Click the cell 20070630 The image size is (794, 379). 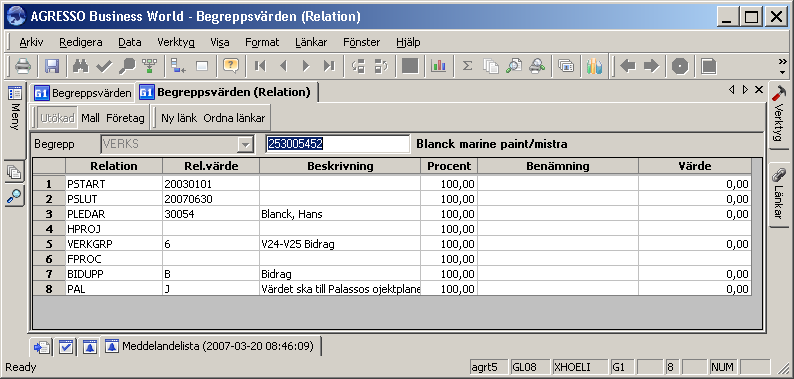click(211, 199)
